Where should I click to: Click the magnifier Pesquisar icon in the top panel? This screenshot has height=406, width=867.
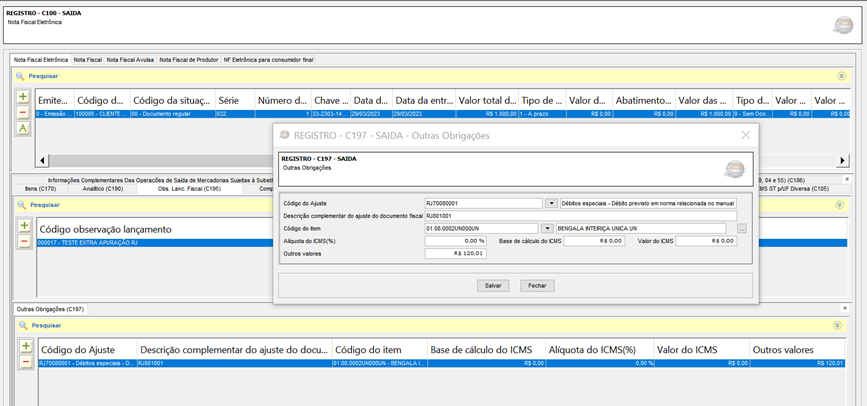point(20,76)
